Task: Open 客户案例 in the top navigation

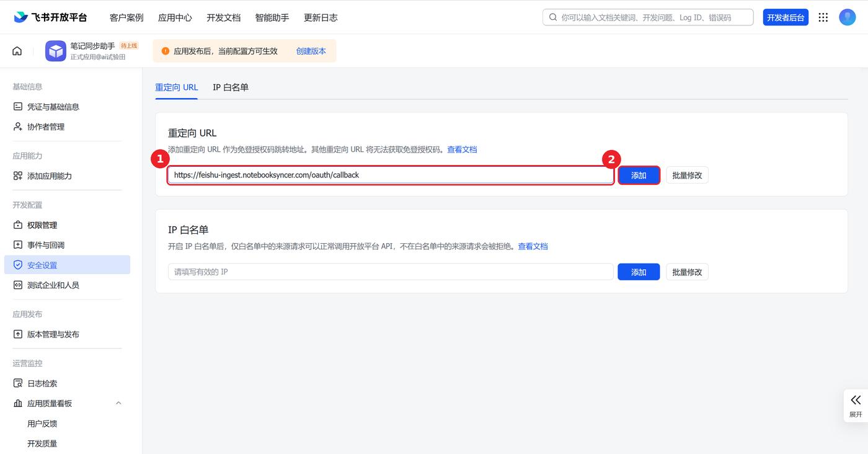Action: (126, 17)
